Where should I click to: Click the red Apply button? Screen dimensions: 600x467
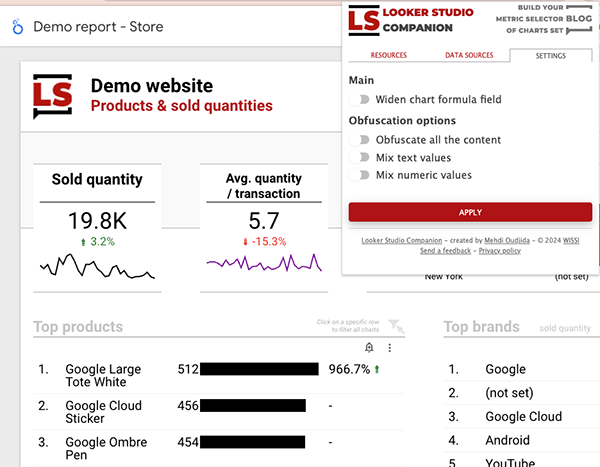pos(470,212)
